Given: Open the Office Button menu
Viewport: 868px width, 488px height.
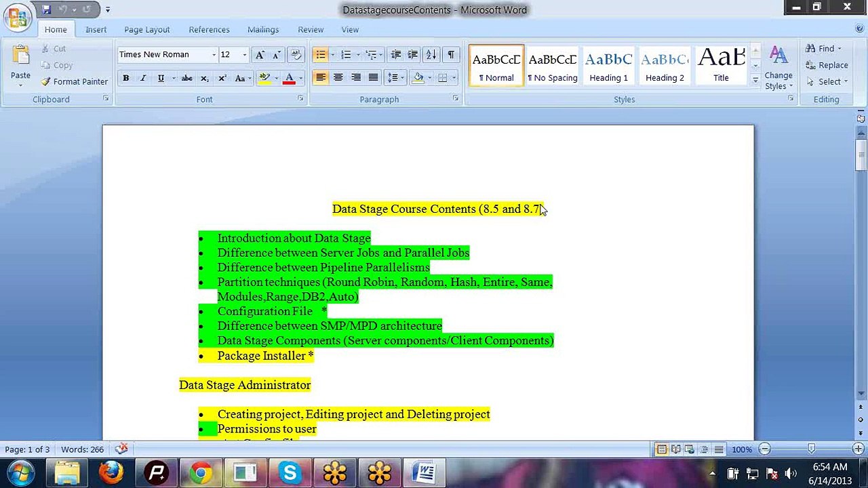Looking at the screenshot, I should [x=17, y=16].
